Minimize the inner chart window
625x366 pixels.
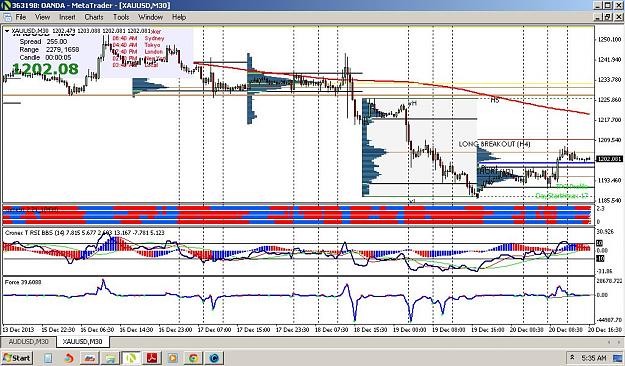pyautogui.click(x=598, y=17)
